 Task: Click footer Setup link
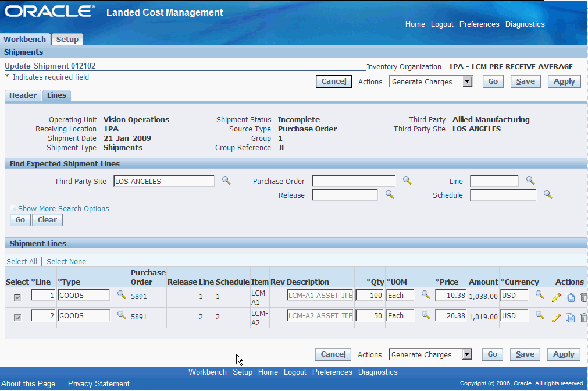[243, 372]
